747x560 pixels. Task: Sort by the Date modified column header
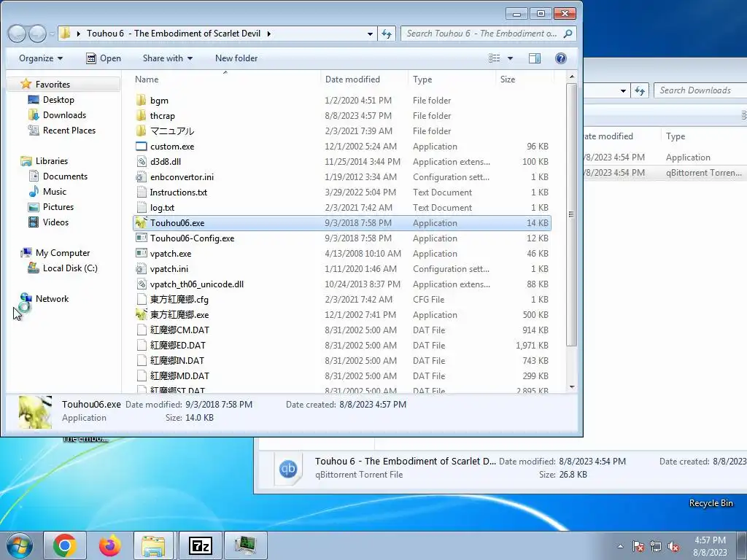click(352, 79)
